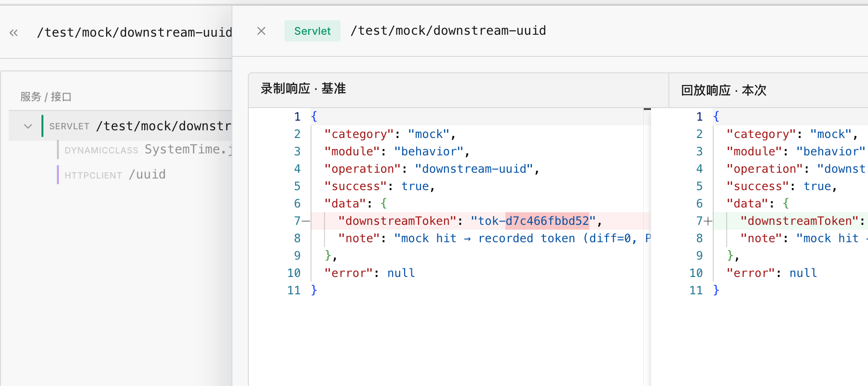Screen dimensions: 868x386
Task: Open HTTPCLIENT /uuid entry
Action: pos(115,175)
